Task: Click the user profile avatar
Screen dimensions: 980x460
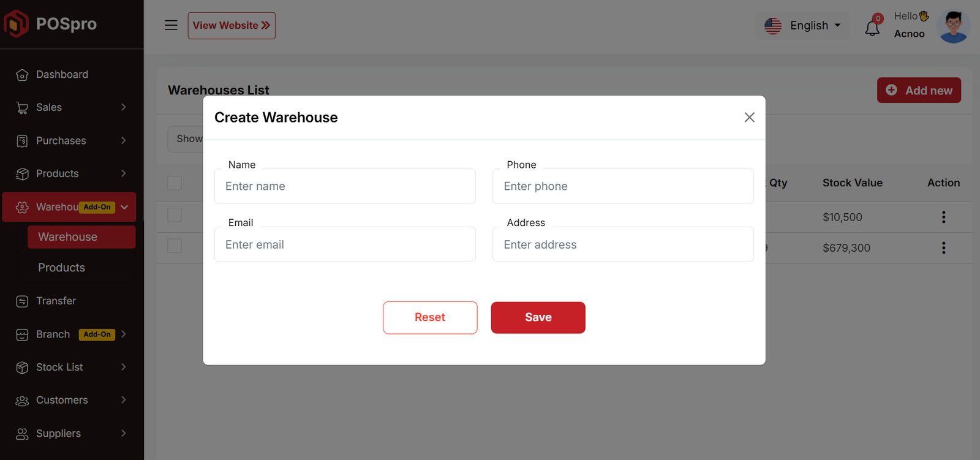Action: click(x=953, y=26)
